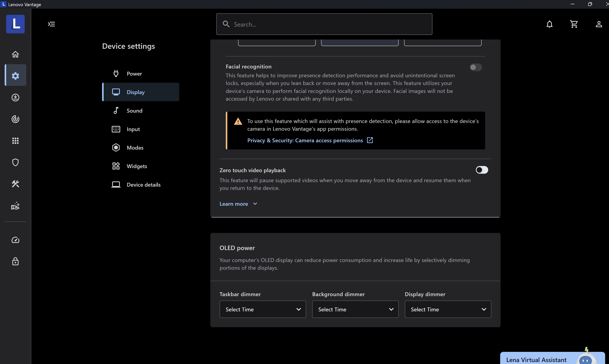Screen dimensions: 609x364
Task: Toggle the Facial recognition switch
Action: coord(475,67)
